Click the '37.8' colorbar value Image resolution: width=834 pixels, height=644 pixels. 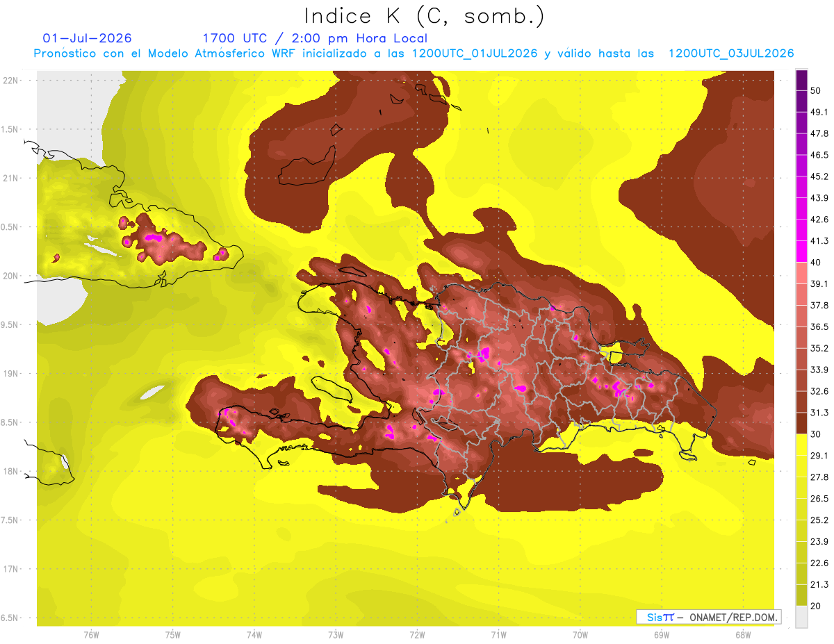pos(820,305)
